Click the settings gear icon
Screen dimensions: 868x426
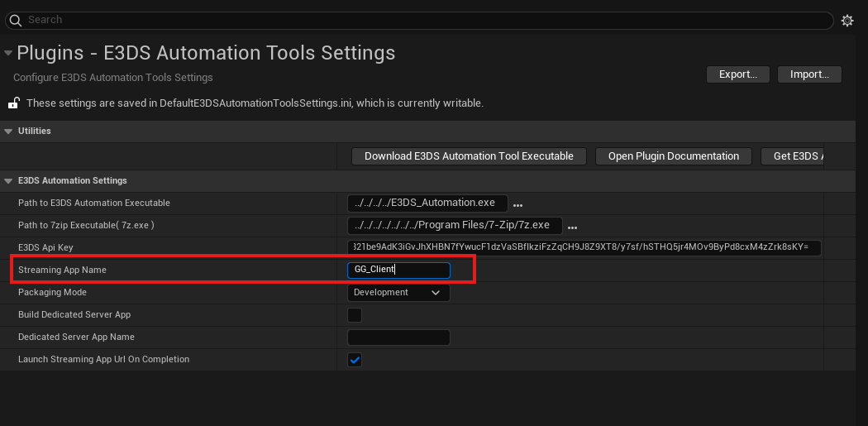click(x=847, y=21)
